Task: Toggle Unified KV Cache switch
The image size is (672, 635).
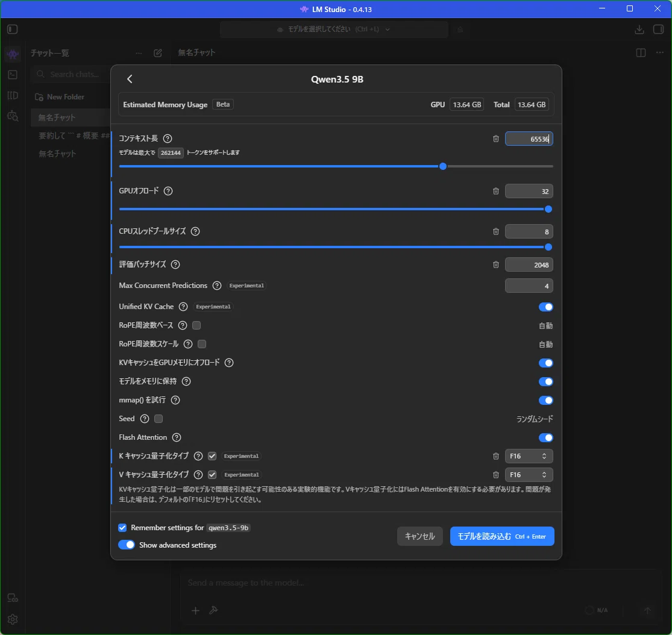Action: pyautogui.click(x=545, y=307)
